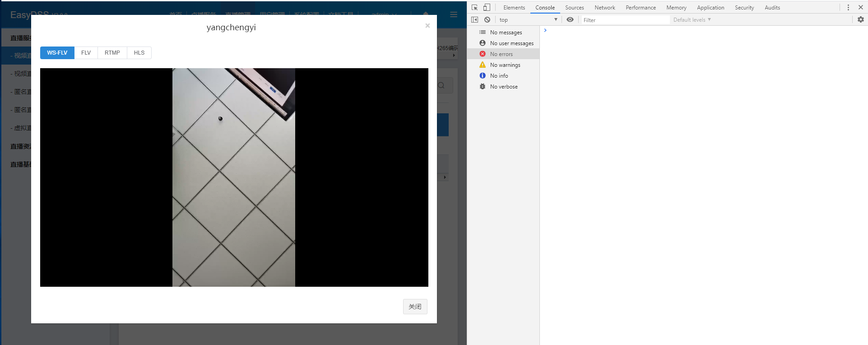Toggle the console sidebar icon
868x345 pixels.
[474, 20]
